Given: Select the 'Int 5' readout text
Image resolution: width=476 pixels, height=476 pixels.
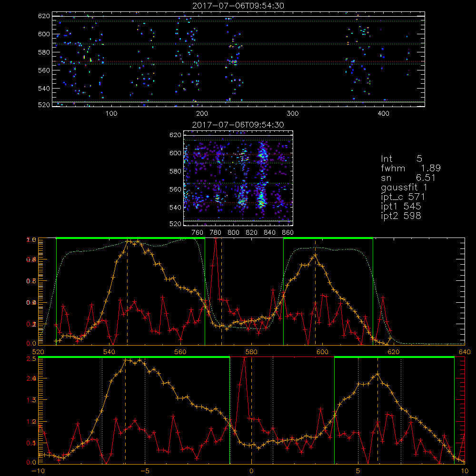Looking at the screenshot, I should click(401, 159).
